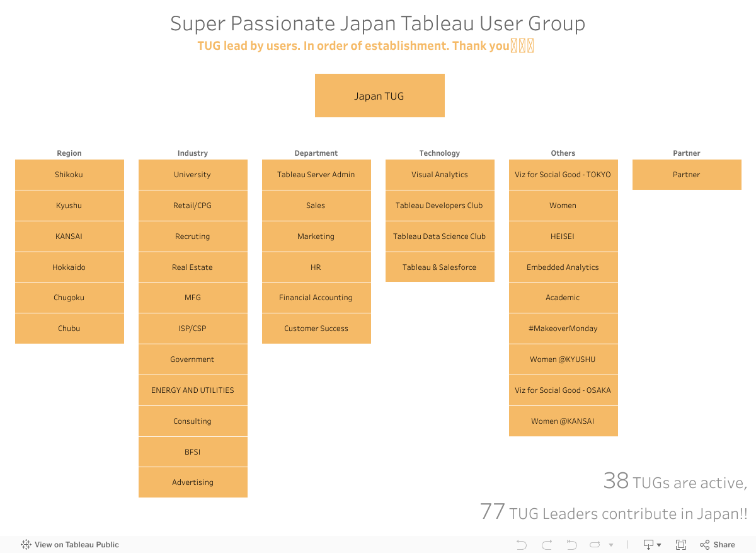Click the Partner tile

[x=687, y=175]
